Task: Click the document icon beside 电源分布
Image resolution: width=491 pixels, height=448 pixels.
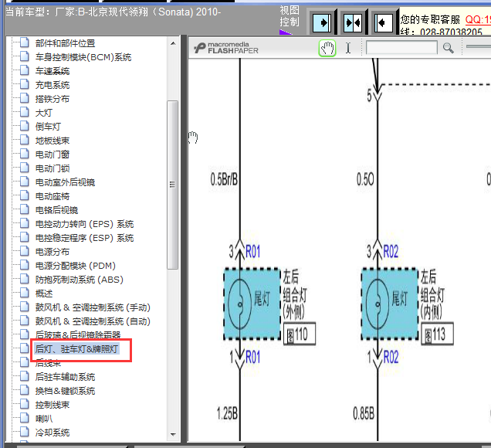Action: click(x=25, y=250)
